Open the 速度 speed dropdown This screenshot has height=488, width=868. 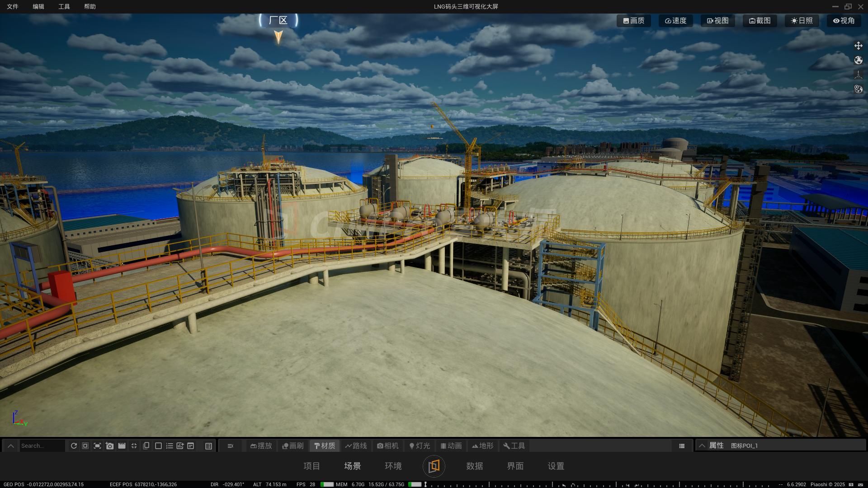coord(676,21)
